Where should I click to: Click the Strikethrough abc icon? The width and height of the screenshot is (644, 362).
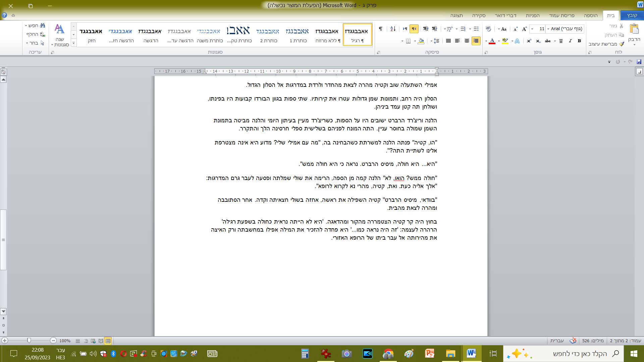point(548,41)
